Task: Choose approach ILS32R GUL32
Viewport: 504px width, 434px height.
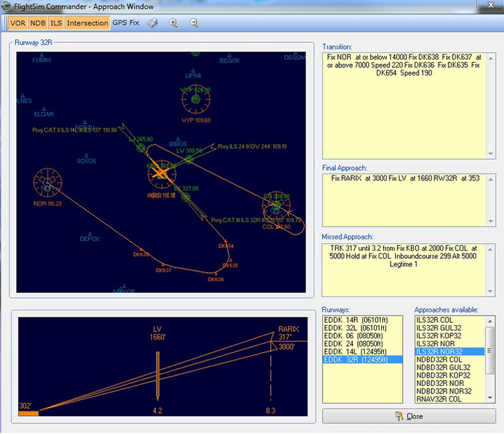Action: [x=450, y=328]
